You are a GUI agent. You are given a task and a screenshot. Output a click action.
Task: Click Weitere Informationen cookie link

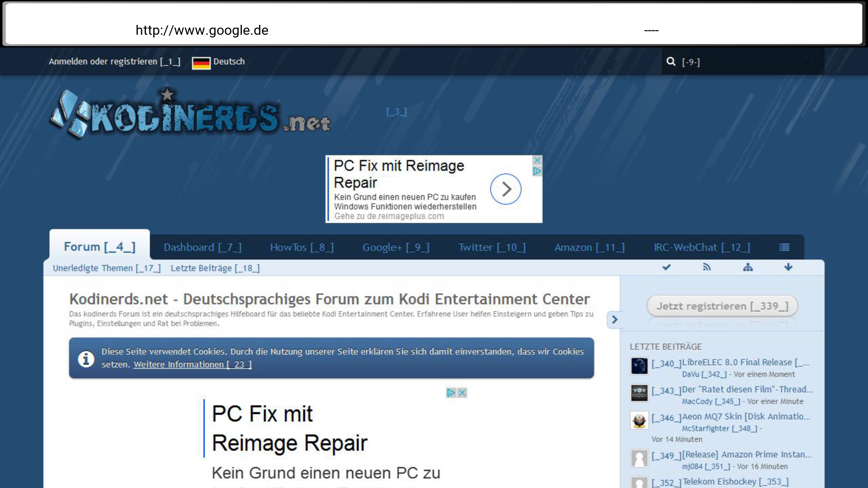pos(193,364)
